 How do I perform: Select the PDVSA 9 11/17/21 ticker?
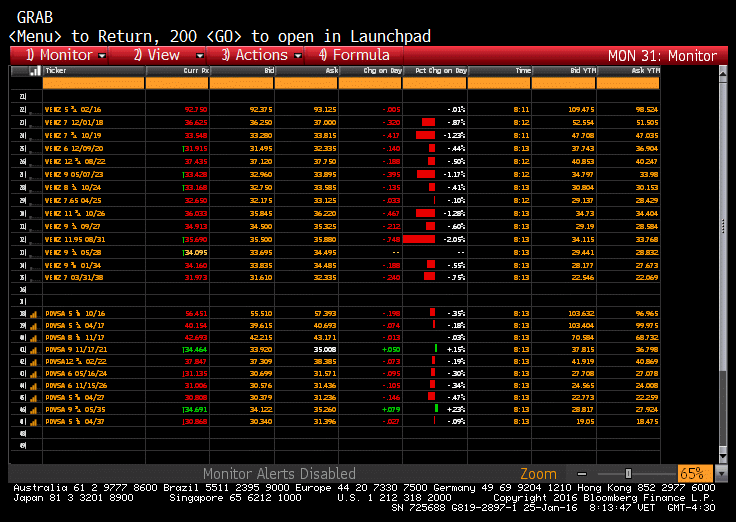pyautogui.click(x=76, y=350)
